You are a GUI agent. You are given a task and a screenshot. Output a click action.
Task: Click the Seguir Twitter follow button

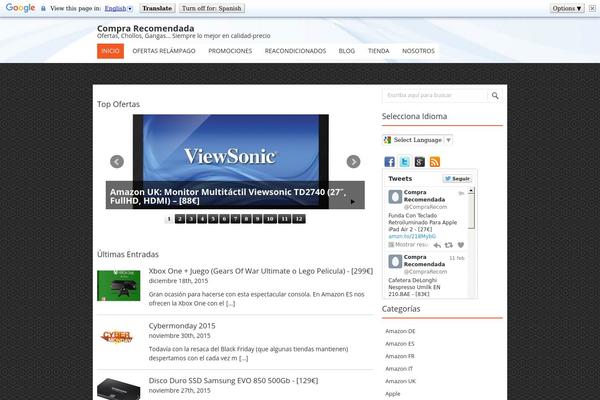tap(457, 179)
